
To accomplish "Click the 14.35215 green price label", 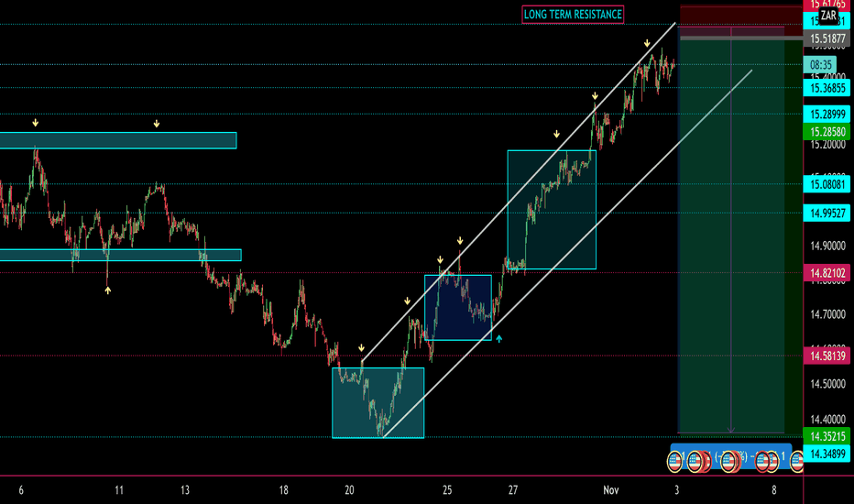I will tap(827, 436).
